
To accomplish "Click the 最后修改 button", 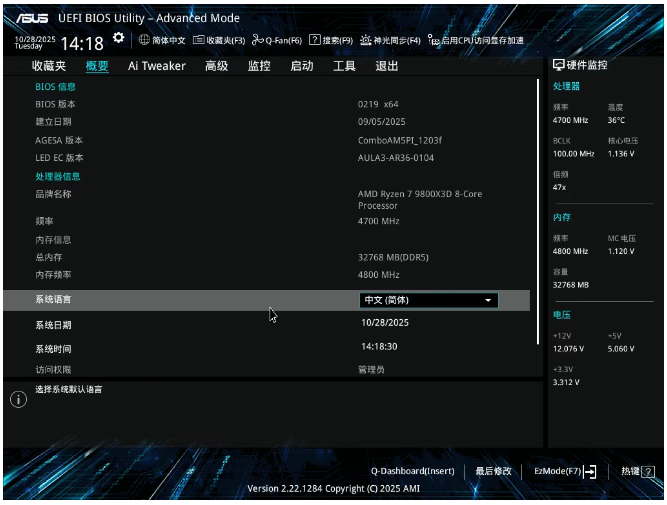I will pyautogui.click(x=493, y=471).
